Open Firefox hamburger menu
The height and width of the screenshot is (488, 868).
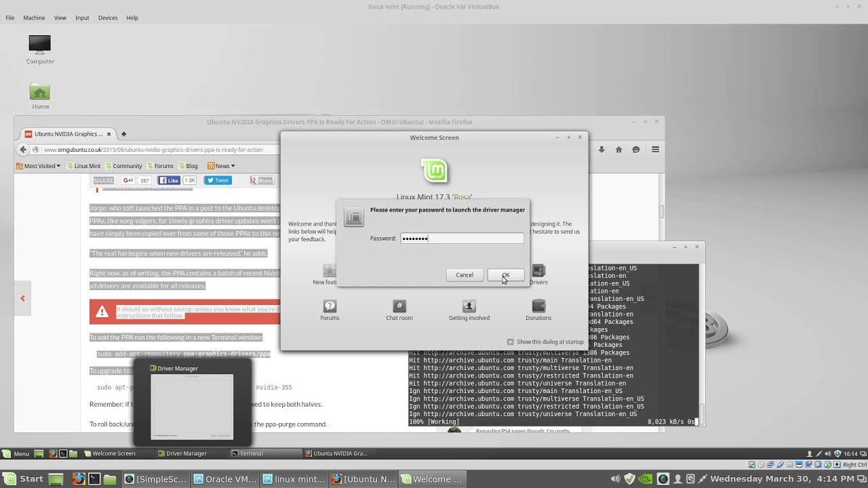click(656, 150)
